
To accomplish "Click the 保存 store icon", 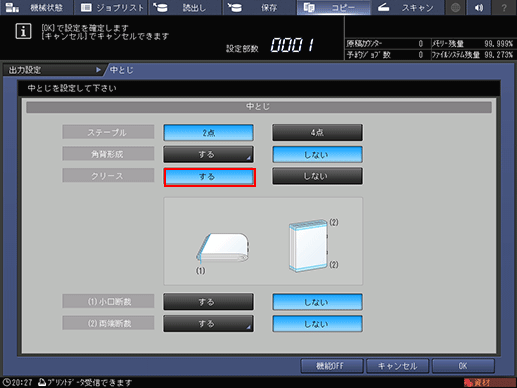I will tap(235, 7).
